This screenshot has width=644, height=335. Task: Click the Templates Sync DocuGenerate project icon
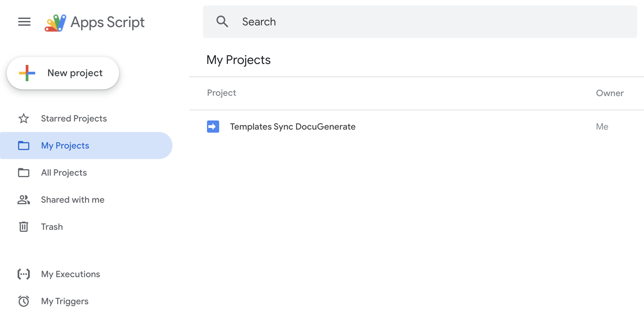(213, 127)
